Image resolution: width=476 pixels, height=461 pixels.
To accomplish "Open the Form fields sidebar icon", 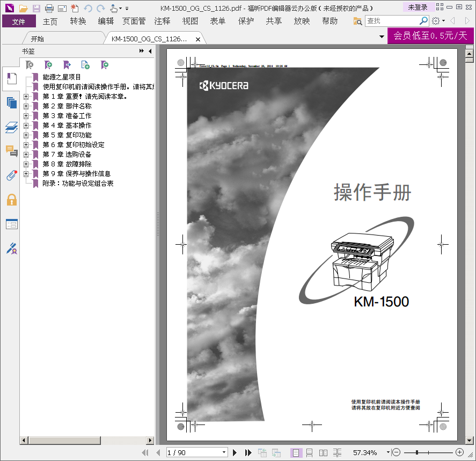I will 11,224.
